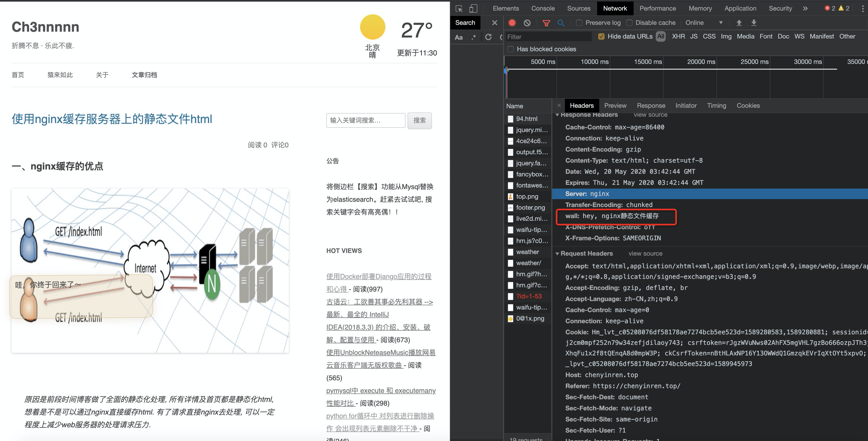868x441 pixels.
Task: Close the request details pane
Action: (559, 106)
